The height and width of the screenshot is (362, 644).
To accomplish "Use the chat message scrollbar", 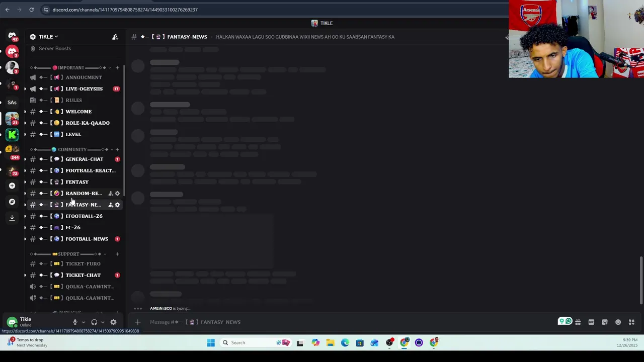I will click(641, 280).
